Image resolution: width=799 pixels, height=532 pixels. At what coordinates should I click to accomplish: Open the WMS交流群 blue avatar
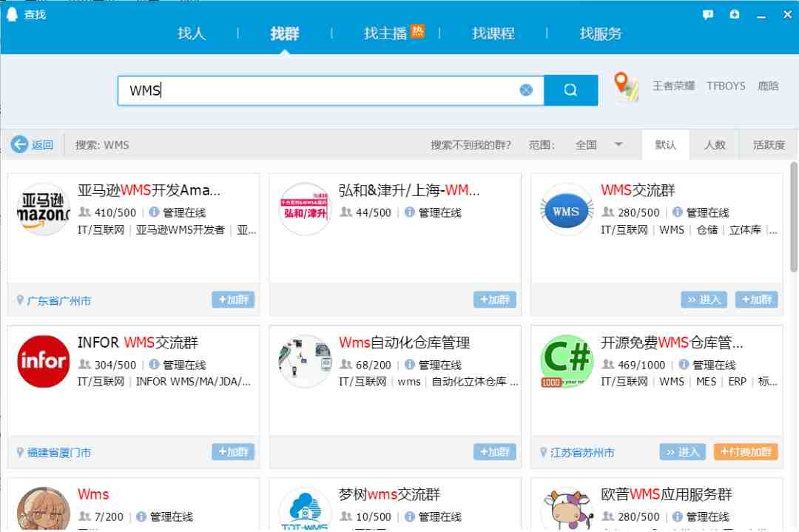click(x=566, y=209)
